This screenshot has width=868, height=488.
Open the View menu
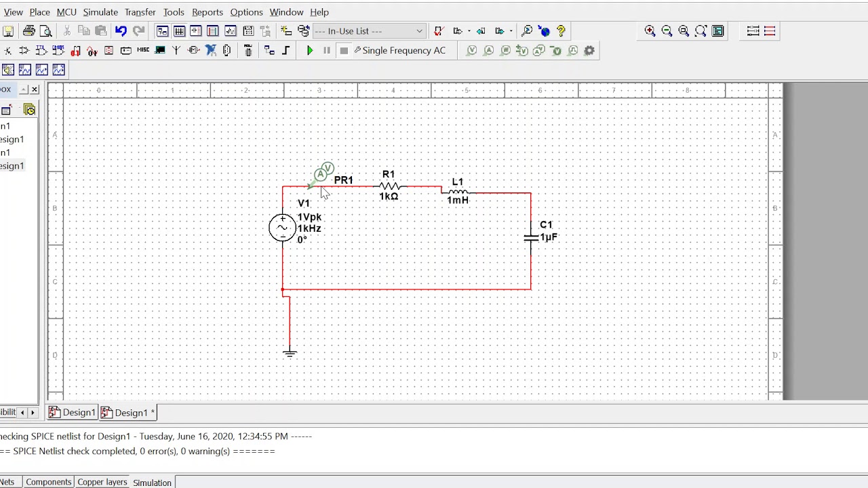click(x=13, y=12)
